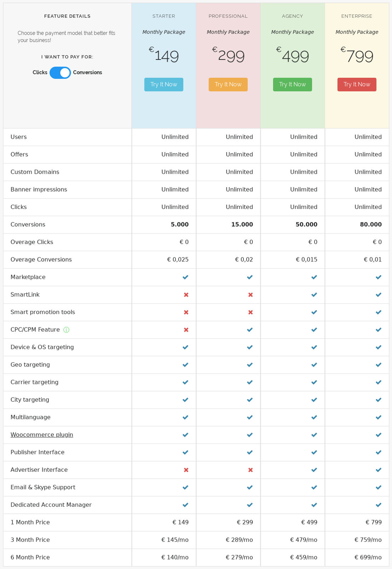The image size is (392, 569).
Task: Click the Professional plan heading
Action: tap(228, 16)
